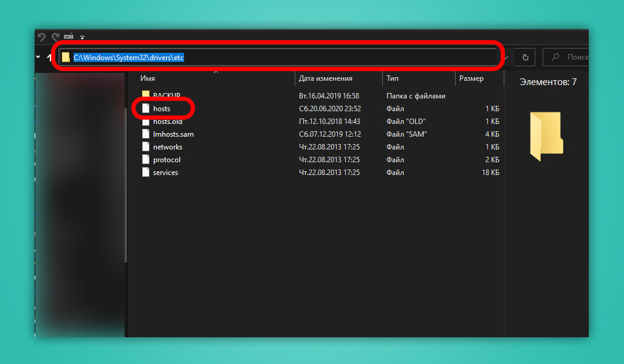The image size is (624, 364).
Task: Click the Refresh button next to address bar
Action: (525, 57)
